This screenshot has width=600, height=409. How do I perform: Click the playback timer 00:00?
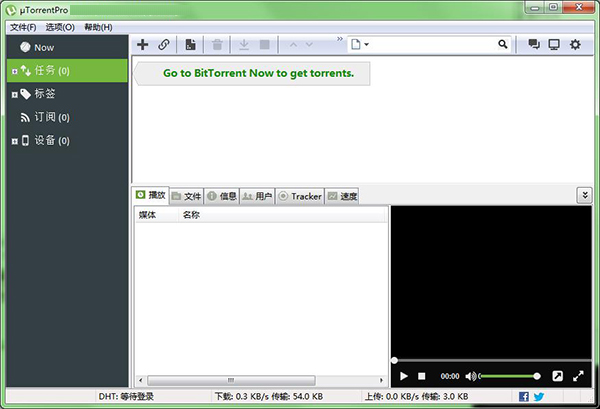click(450, 376)
